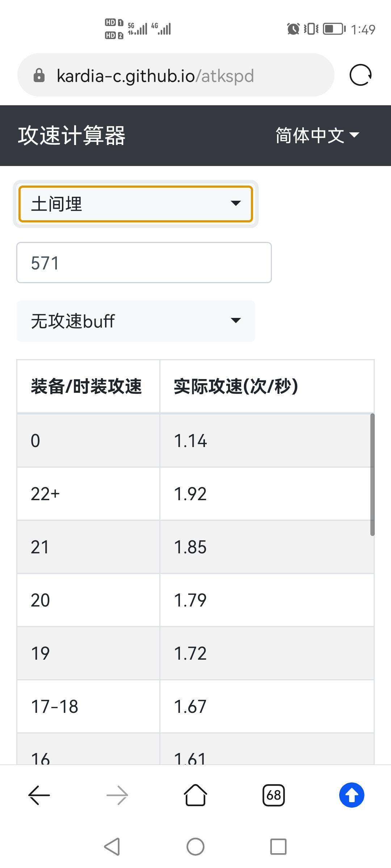Open the browser home page icon
This screenshot has width=391, height=868.
[195, 795]
